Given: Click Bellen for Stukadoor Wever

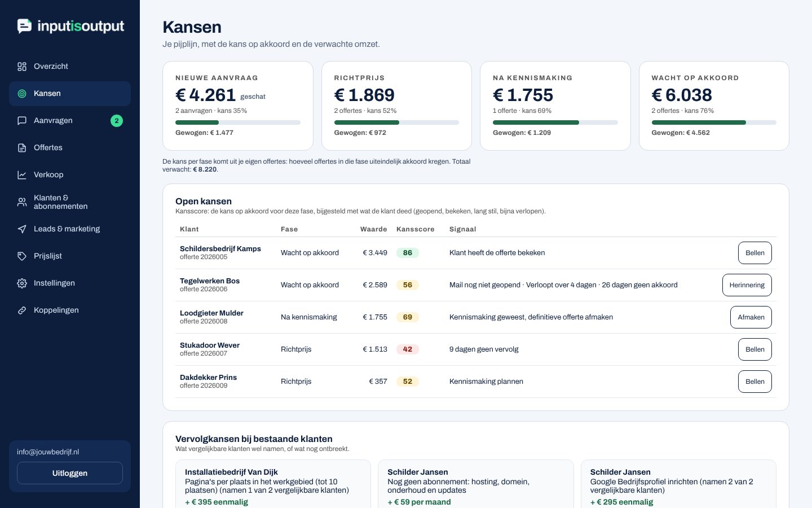Looking at the screenshot, I should pos(755,349).
